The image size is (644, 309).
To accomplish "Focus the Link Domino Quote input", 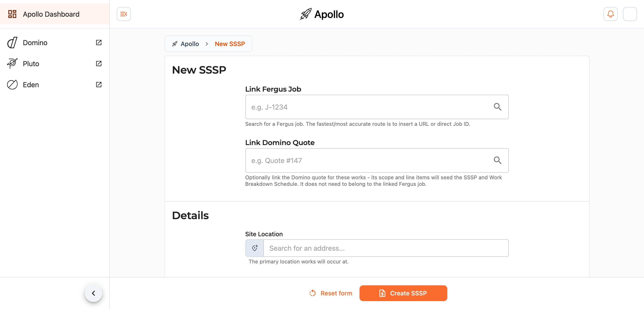I will click(377, 160).
